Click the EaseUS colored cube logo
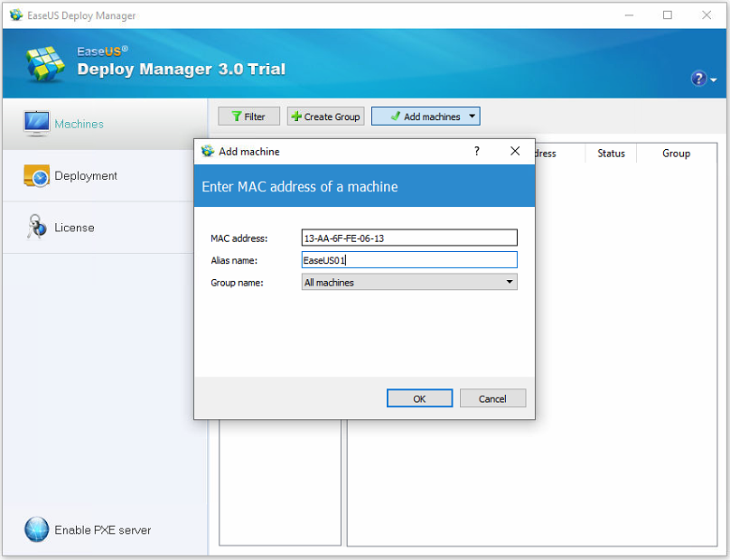Screen dimensions: 730x560 (x=45, y=64)
